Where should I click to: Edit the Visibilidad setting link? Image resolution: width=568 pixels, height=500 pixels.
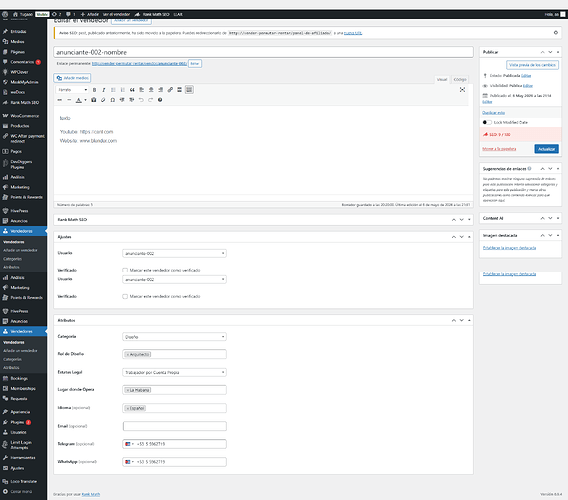528,86
